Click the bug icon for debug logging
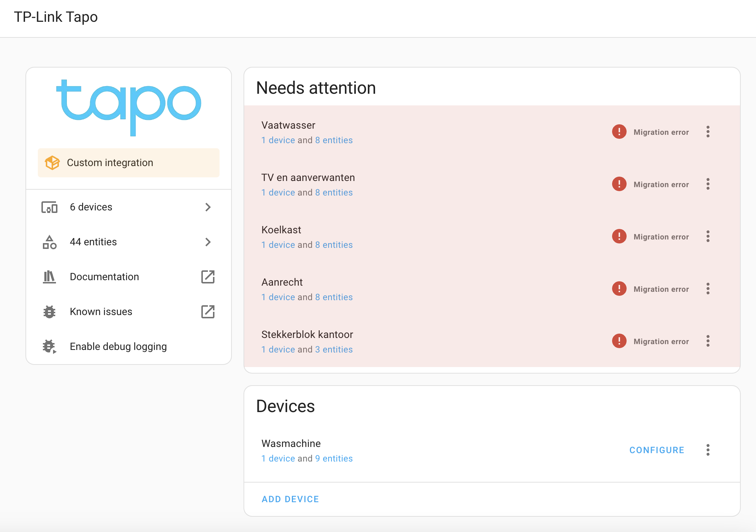 49,347
